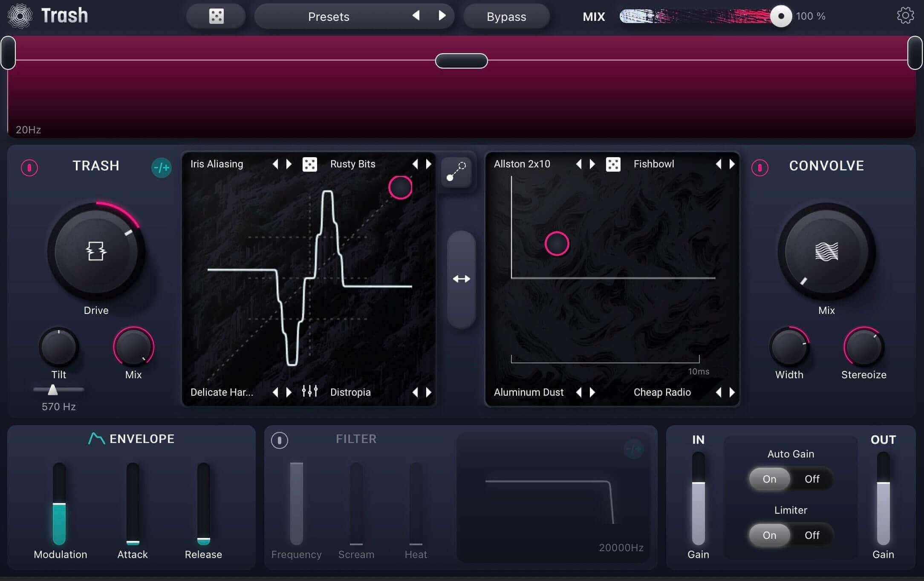Toggle the Filter module power button

280,440
